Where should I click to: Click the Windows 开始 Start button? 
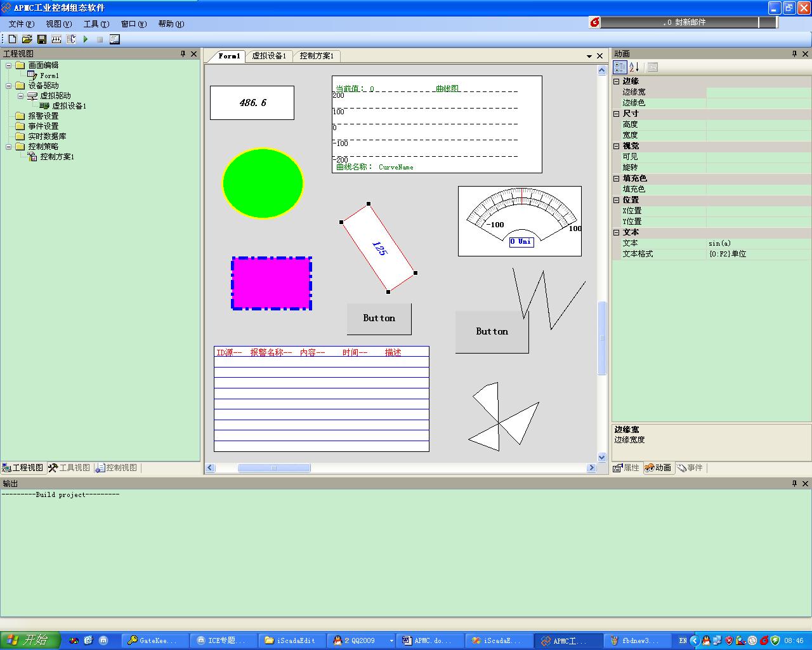(x=30, y=640)
